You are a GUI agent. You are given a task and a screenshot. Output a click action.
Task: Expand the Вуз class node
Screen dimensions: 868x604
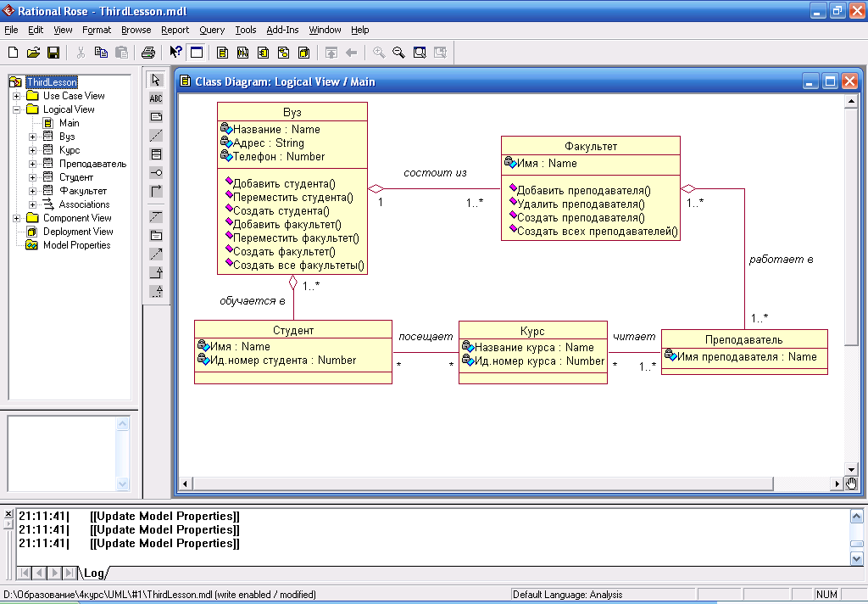click(x=33, y=137)
